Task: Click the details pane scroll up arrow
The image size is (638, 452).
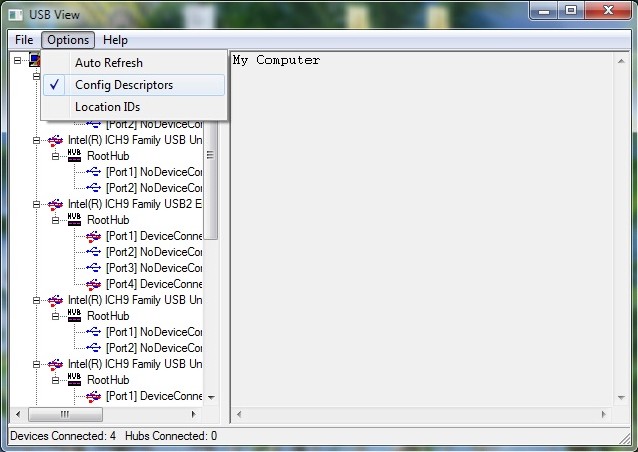Action: click(x=621, y=61)
